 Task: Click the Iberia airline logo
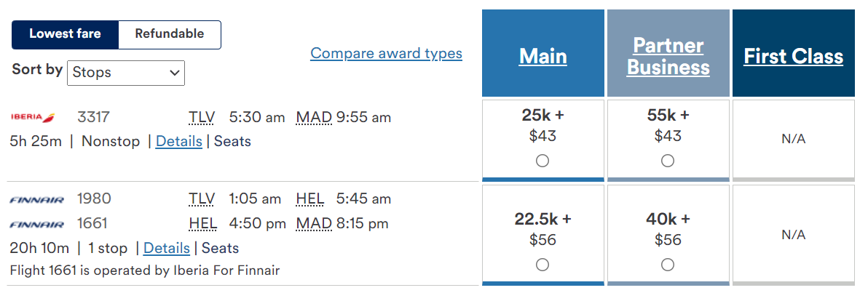33,117
